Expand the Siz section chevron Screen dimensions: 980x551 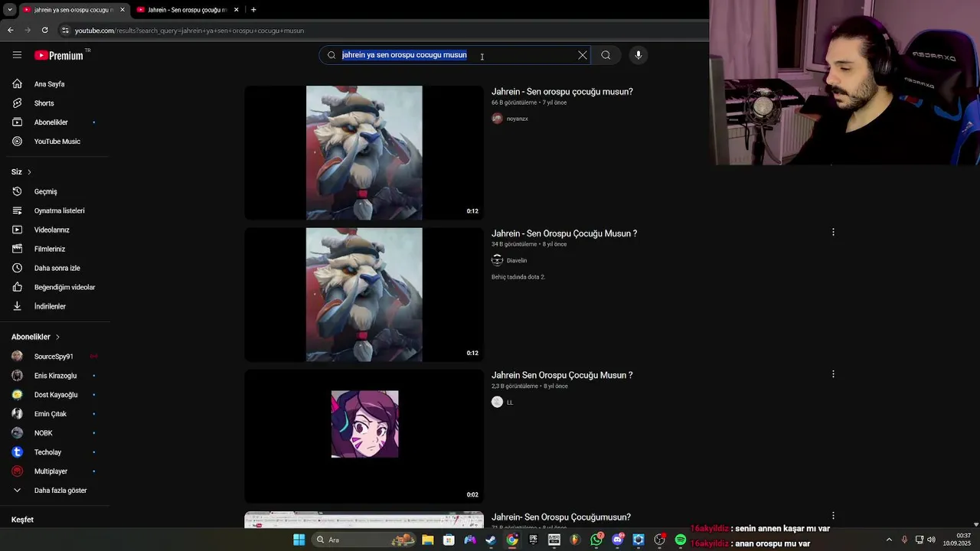click(29, 172)
